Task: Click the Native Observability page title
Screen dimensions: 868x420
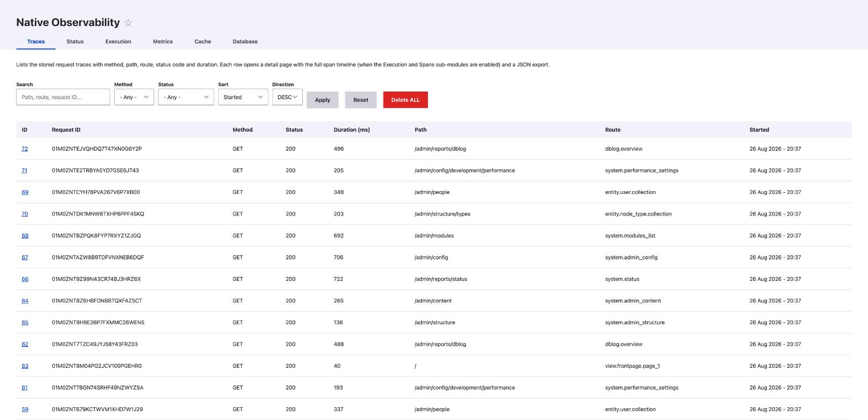Action: click(x=68, y=23)
